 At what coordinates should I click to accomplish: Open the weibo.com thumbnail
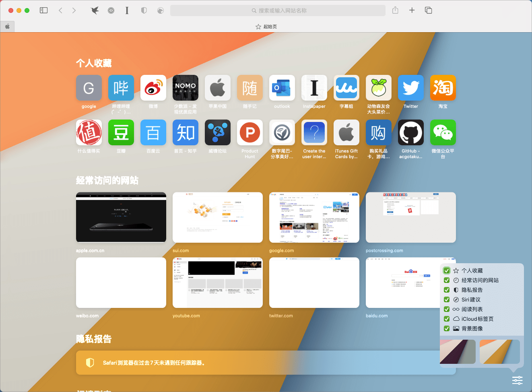pos(121,283)
